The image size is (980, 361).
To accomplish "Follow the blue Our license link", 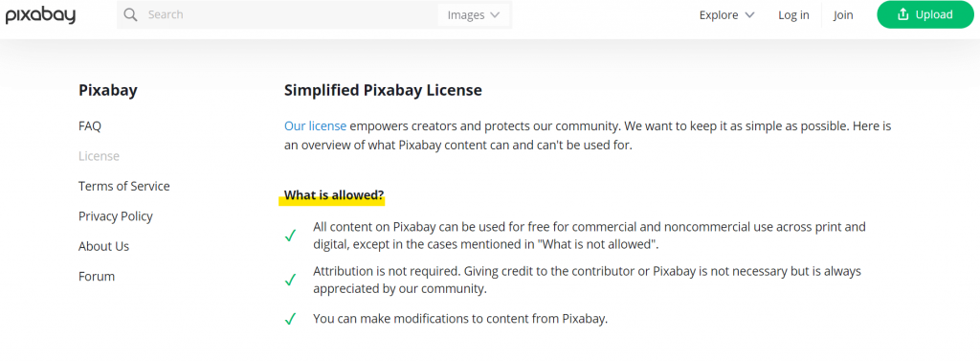I will 315,125.
